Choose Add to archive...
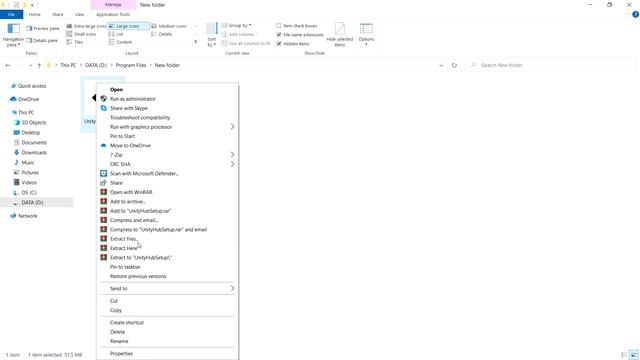 [167, 202]
